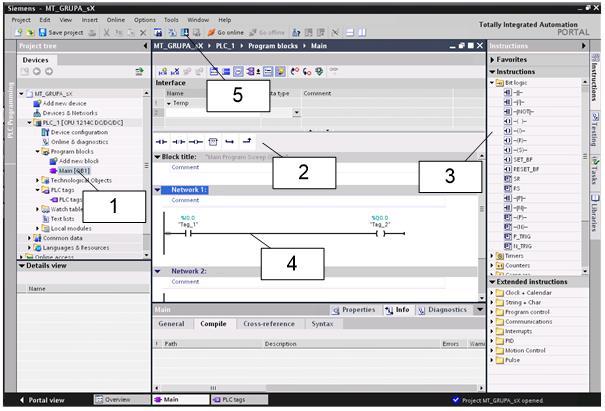The image size is (605, 411).
Task: Click the Go online button
Action: tap(225, 32)
